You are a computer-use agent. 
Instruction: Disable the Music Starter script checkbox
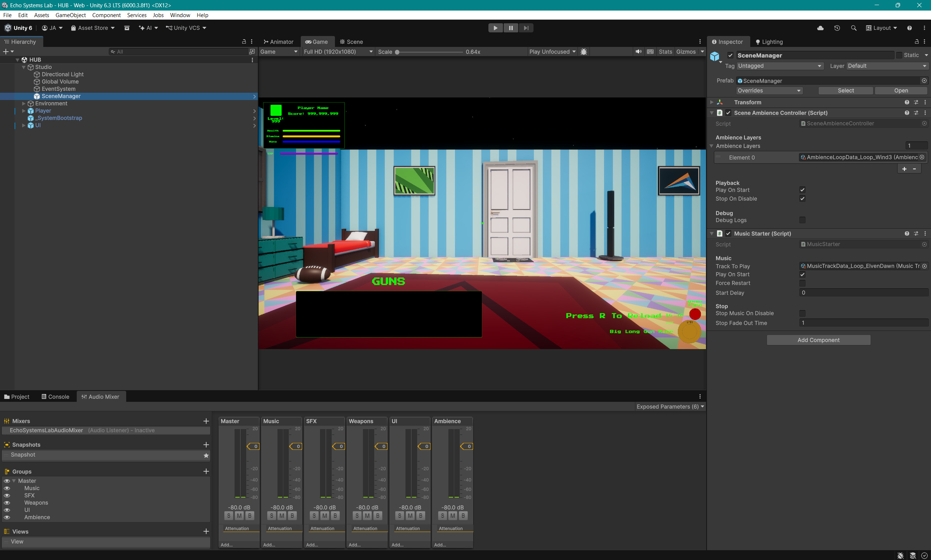click(x=728, y=233)
